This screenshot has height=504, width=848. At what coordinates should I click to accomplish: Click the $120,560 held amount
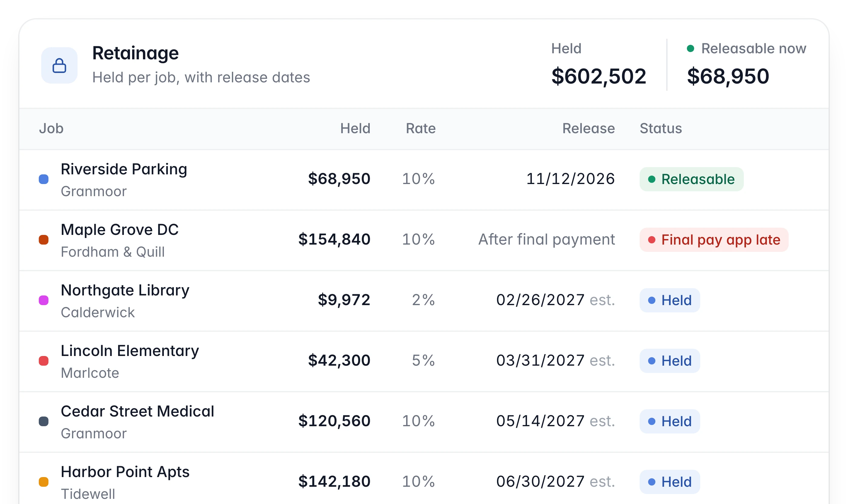coord(334,421)
